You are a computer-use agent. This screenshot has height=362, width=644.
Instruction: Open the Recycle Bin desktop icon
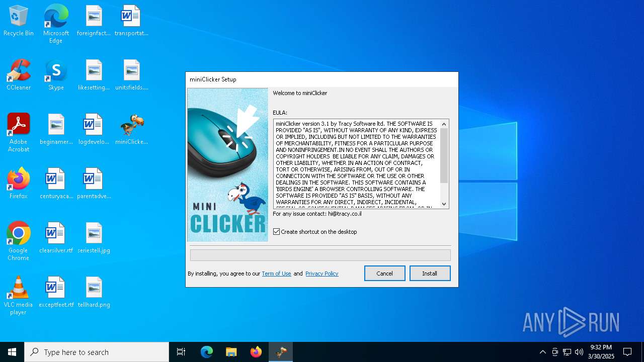pyautogui.click(x=19, y=21)
